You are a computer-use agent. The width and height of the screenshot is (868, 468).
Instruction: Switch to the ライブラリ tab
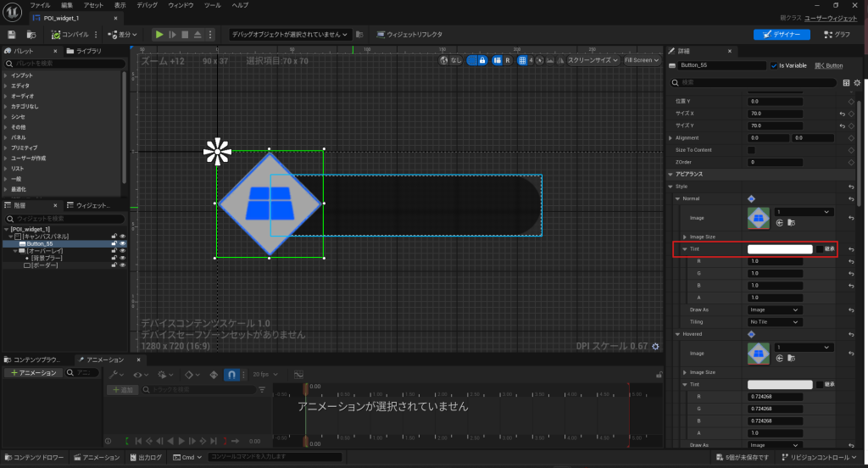tap(87, 52)
